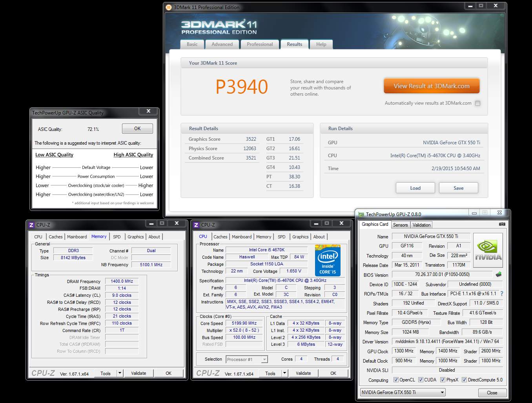532x403 pixels.
Task: Click the CPU-Z icon in the Memory window title
Action: tap(31, 225)
